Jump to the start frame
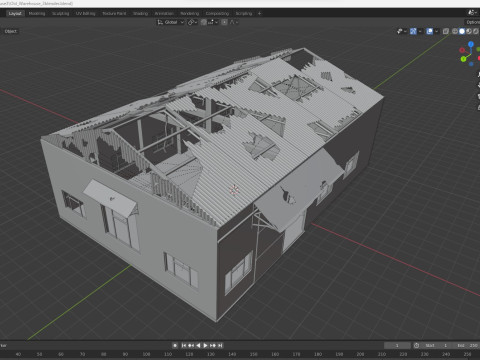 (184, 345)
